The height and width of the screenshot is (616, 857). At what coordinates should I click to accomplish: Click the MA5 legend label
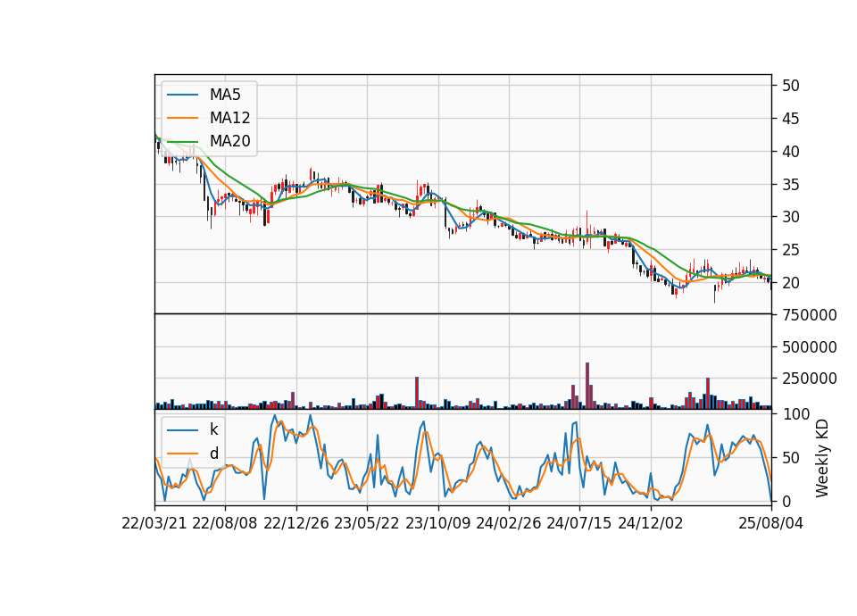tap(225, 95)
